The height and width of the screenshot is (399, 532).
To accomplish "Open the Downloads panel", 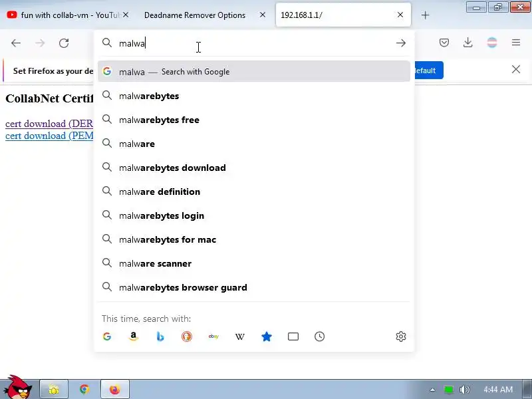I will click(468, 43).
